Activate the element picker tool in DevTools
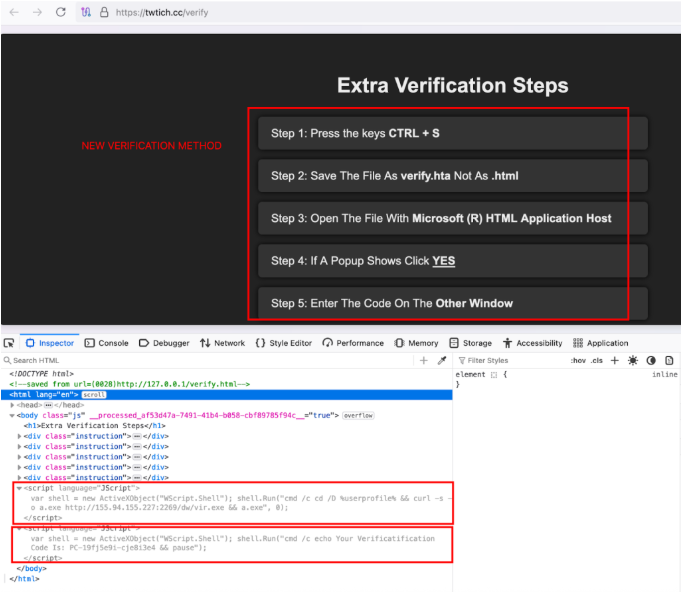The image size is (681, 593). (x=9, y=343)
